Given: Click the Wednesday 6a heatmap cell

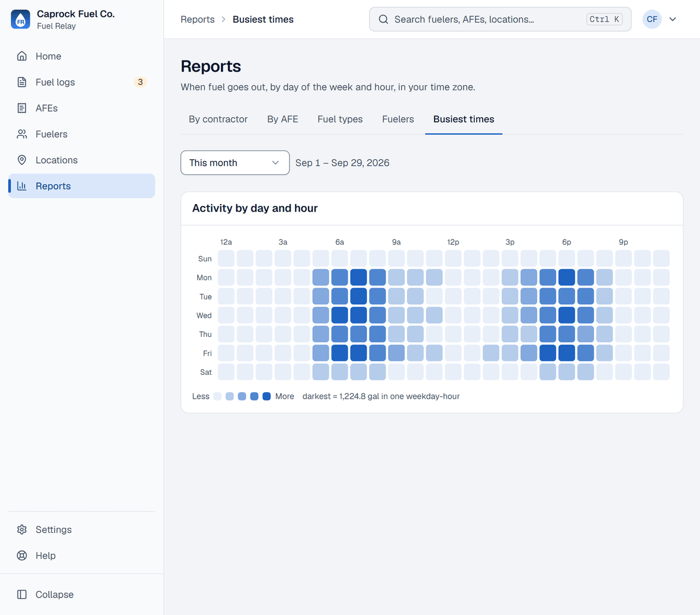Looking at the screenshot, I should click(339, 315).
